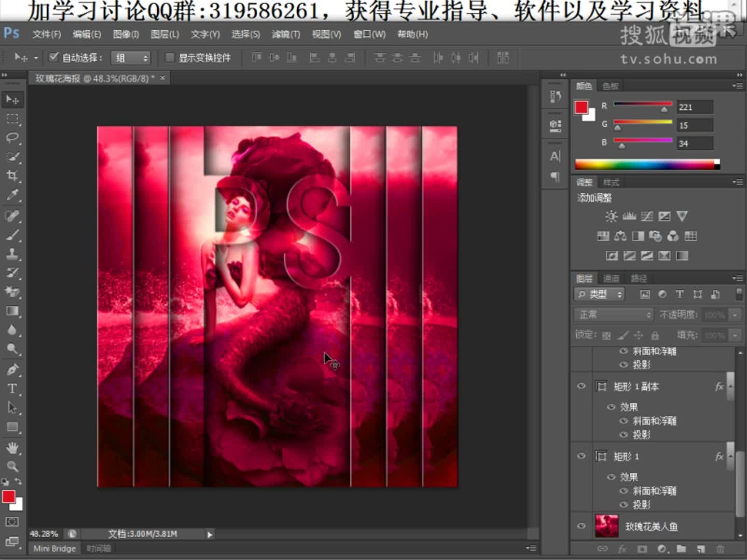The height and width of the screenshot is (560, 747).
Task: Hide the 矩形 1 副本 layer
Action: (x=581, y=386)
